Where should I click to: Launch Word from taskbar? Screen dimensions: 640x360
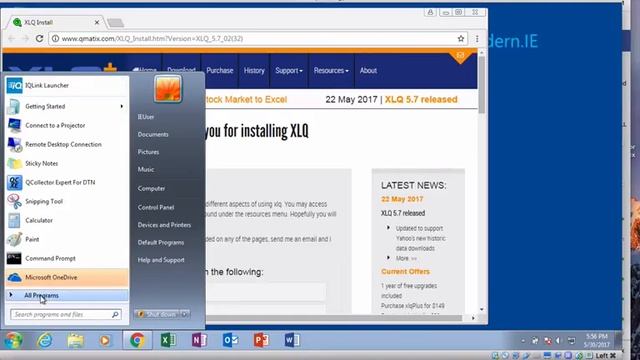click(x=292, y=340)
